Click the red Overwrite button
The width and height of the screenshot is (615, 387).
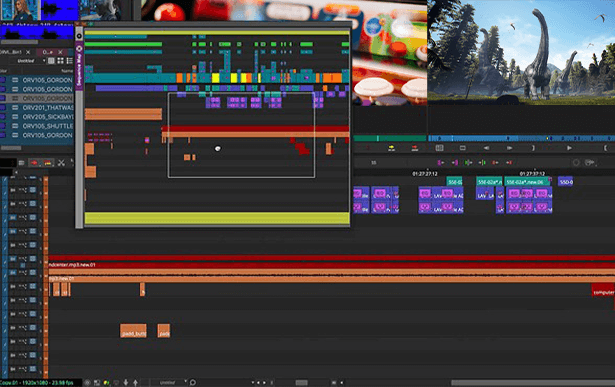415,148
